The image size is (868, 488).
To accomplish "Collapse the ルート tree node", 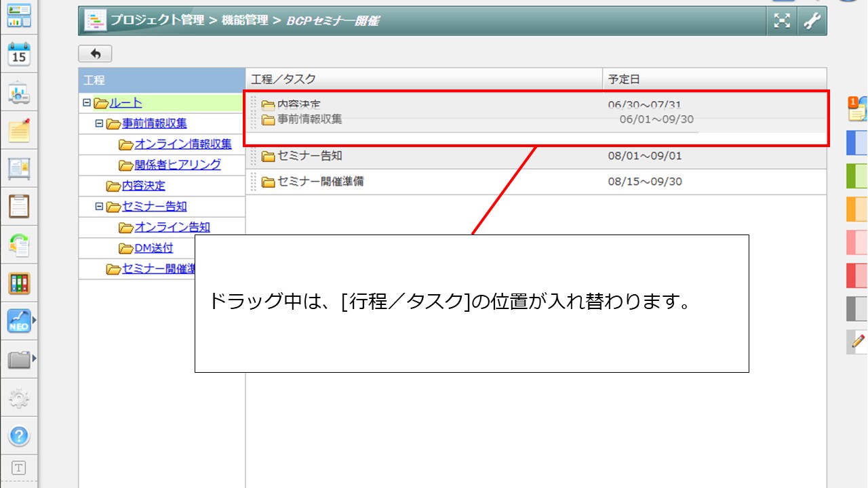I will (86, 103).
